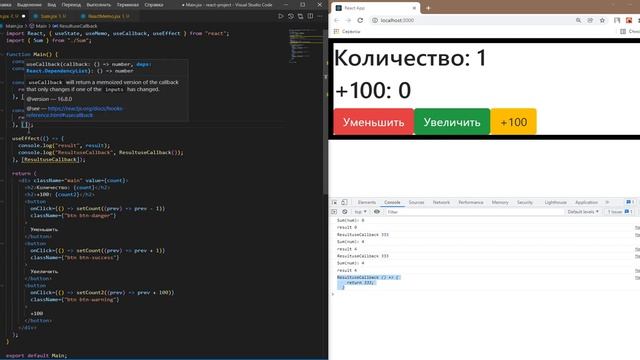Click the yellow +100 button
Image resolution: width=640 pixels, height=360 pixels.
pos(513,122)
